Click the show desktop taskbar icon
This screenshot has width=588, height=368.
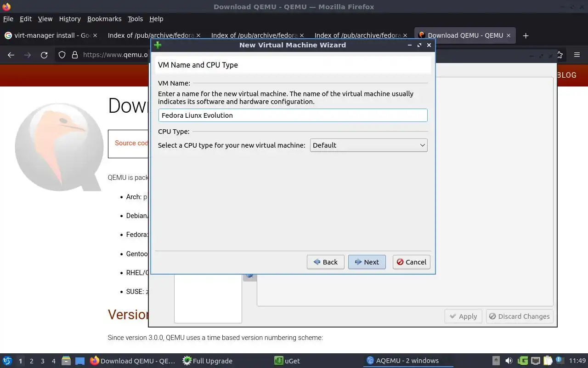(80, 361)
